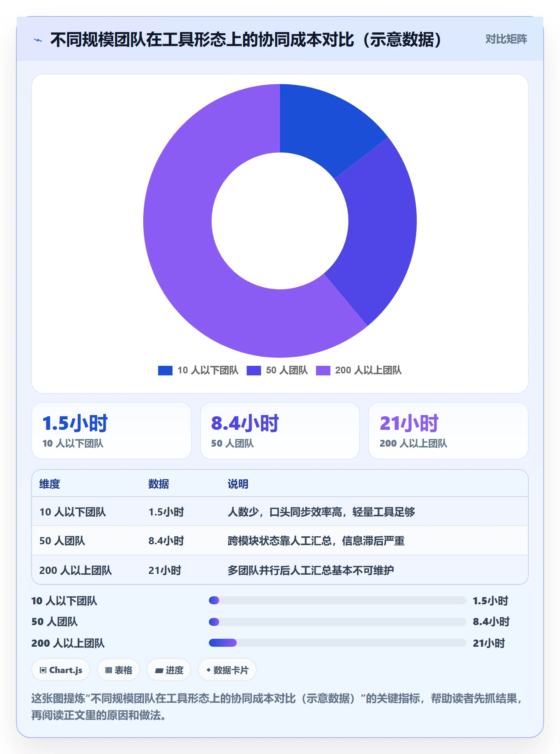
Task: Click the table grid icon in 表格 tag
Action: coord(108,670)
